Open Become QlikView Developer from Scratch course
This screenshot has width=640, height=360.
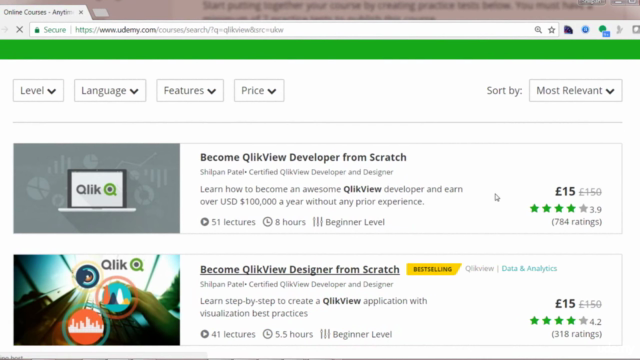coord(303,157)
